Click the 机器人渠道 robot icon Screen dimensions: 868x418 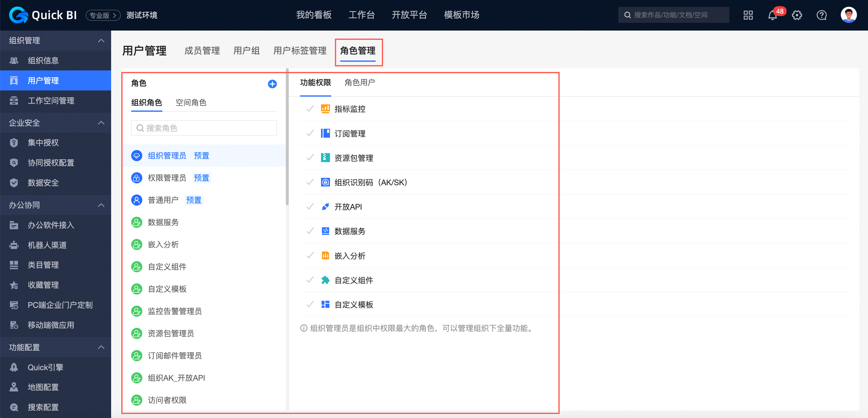tap(14, 245)
